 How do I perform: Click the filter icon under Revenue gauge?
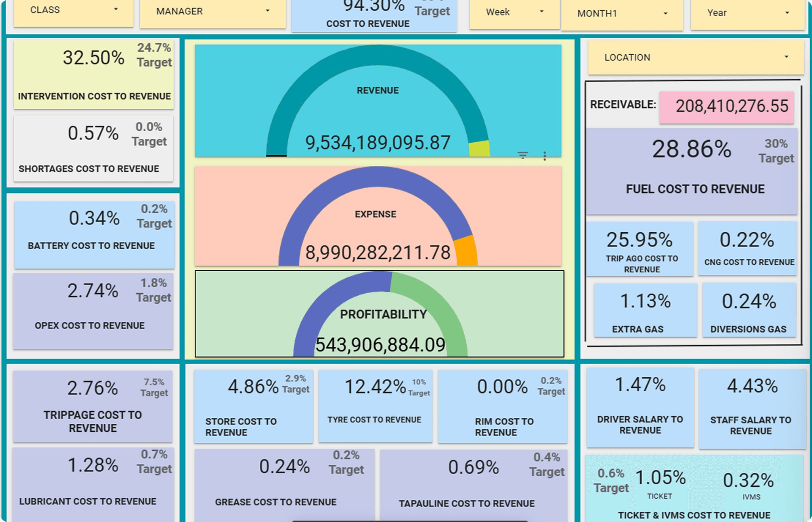pyautogui.click(x=523, y=155)
